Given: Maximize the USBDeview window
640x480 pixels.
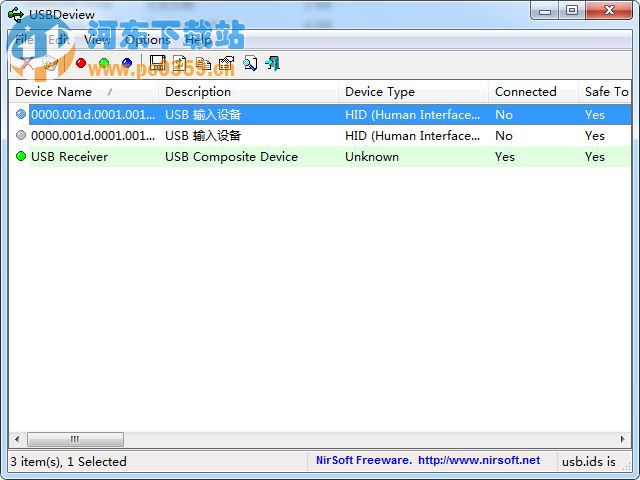Looking at the screenshot, I should click(x=572, y=11).
